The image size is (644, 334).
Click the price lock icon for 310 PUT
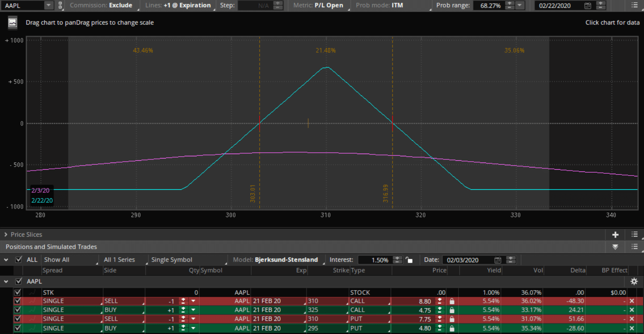point(452,319)
